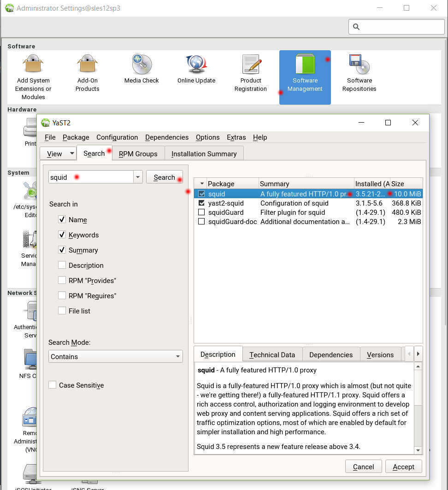Screen dimensions: 448x490
Task: Click the Administrator Settings search field
Action: [396, 27]
